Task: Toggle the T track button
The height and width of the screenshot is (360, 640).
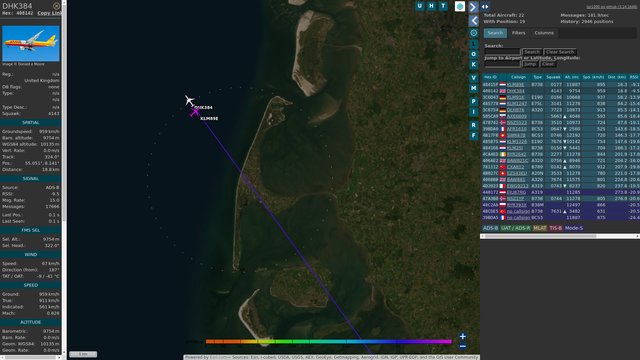Action: pyautogui.click(x=443, y=6)
